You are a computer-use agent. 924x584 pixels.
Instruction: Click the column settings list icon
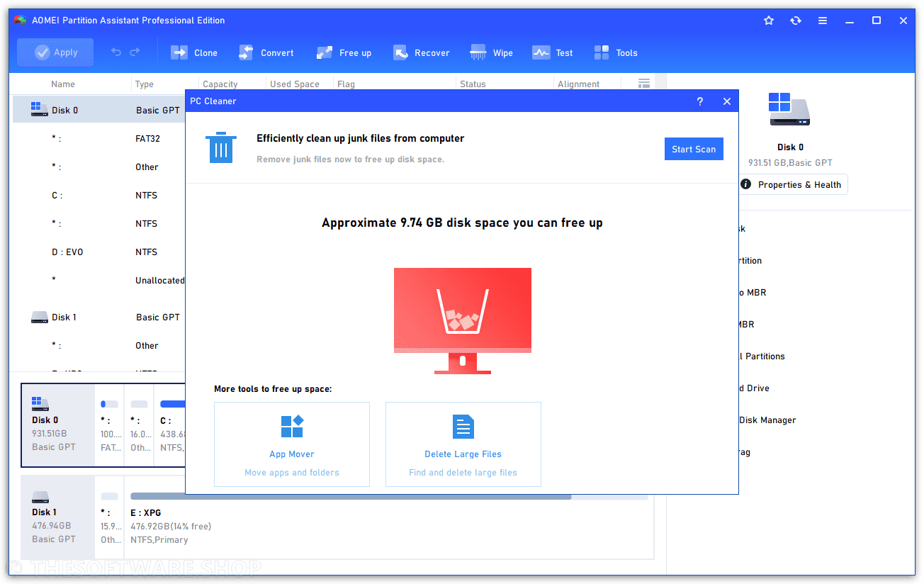(x=644, y=84)
